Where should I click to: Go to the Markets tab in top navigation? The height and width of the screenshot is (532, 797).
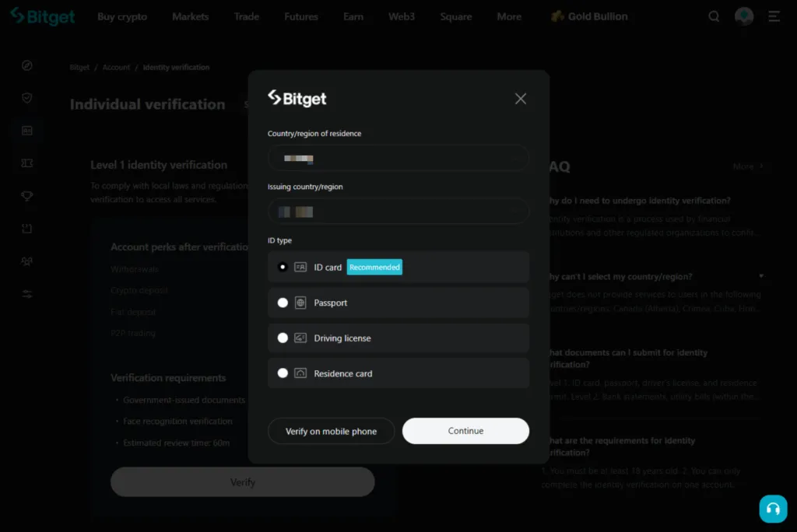click(x=190, y=16)
